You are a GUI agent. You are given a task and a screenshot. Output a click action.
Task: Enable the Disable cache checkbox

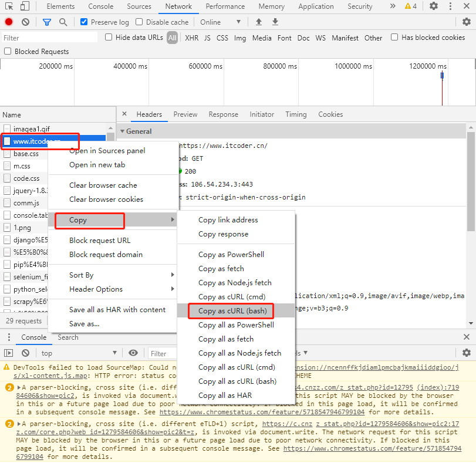[139, 22]
